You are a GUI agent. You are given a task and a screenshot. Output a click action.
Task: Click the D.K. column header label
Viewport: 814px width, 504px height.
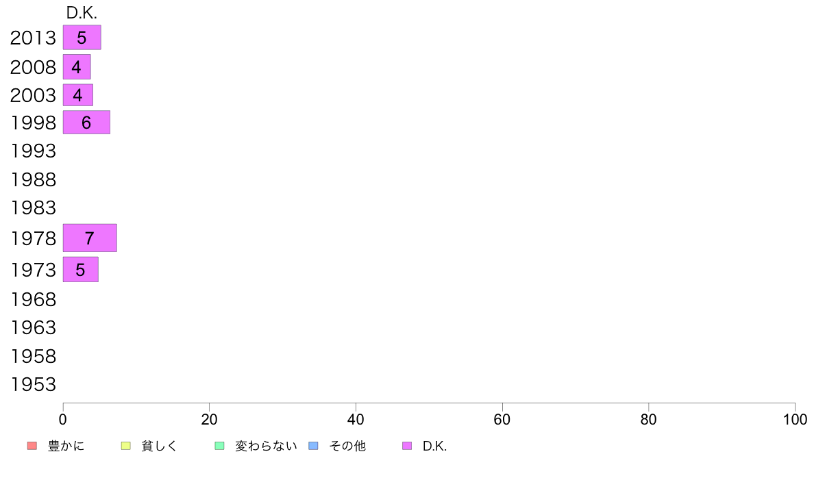point(82,13)
